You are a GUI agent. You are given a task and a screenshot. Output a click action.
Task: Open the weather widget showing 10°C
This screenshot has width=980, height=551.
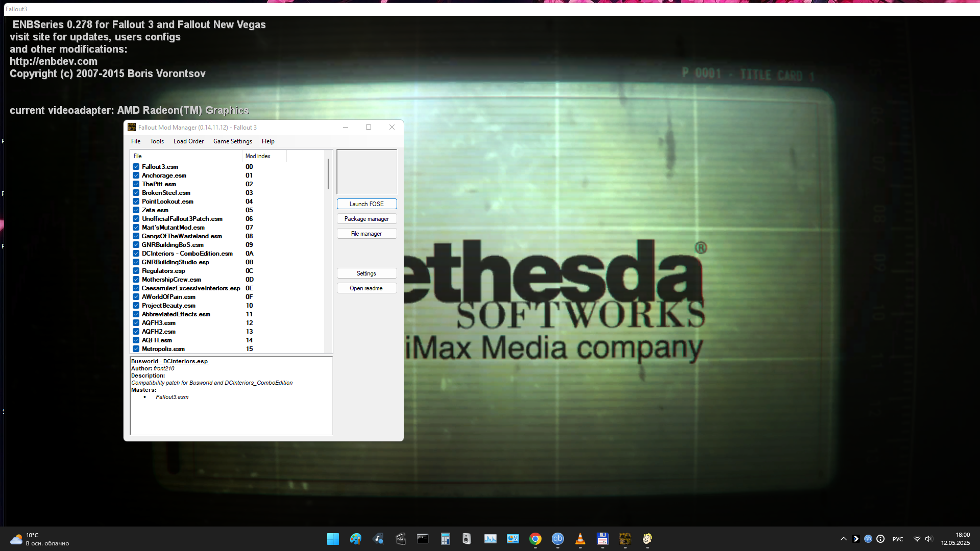coord(40,539)
